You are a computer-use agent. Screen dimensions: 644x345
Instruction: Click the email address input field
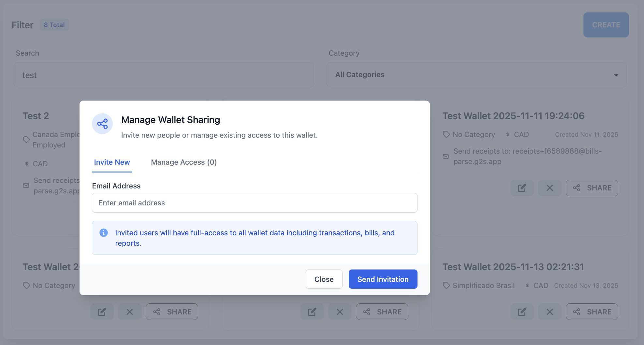pyautogui.click(x=255, y=203)
